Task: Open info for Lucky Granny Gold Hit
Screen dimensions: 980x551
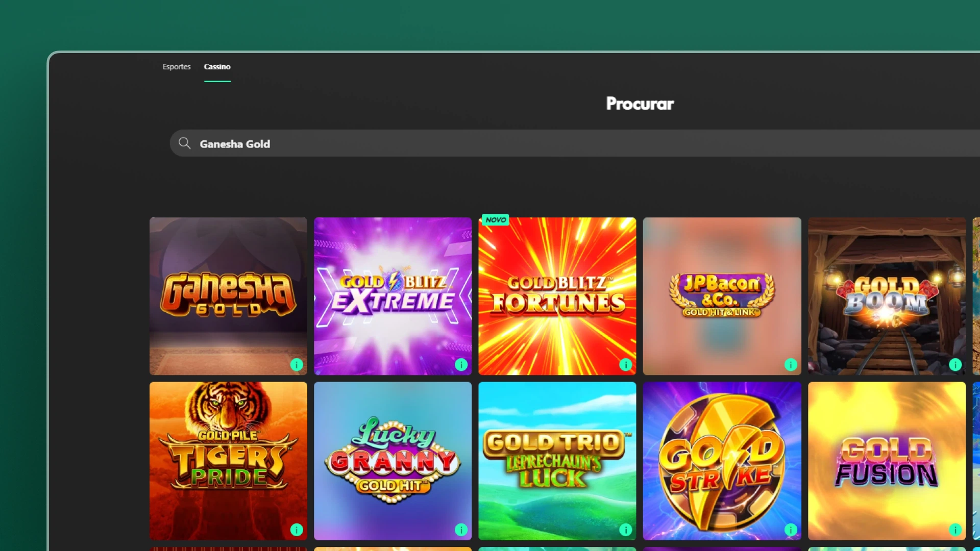Action: 461,530
